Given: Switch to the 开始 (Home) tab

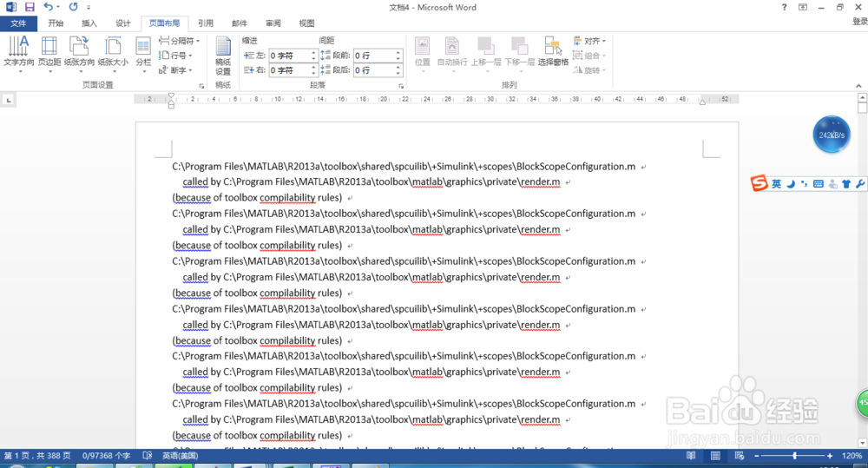Looking at the screenshot, I should pos(56,23).
